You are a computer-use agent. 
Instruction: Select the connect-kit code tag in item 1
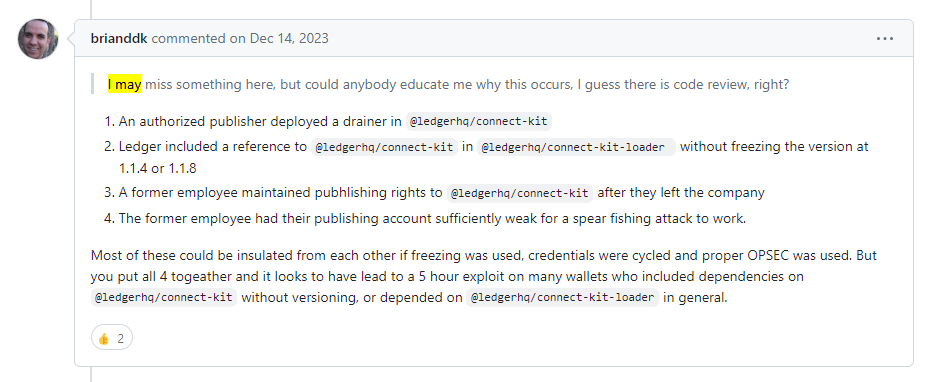coord(479,122)
